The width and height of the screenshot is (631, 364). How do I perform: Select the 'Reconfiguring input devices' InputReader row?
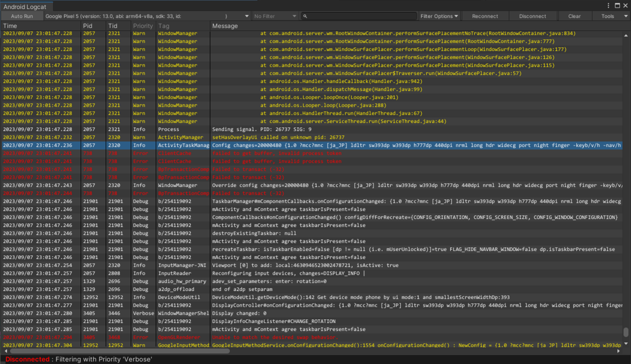(x=312, y=273)
